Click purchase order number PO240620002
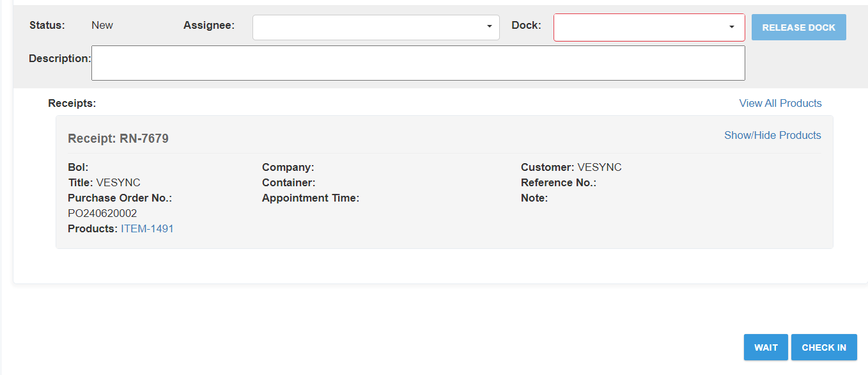 [102, 213]
